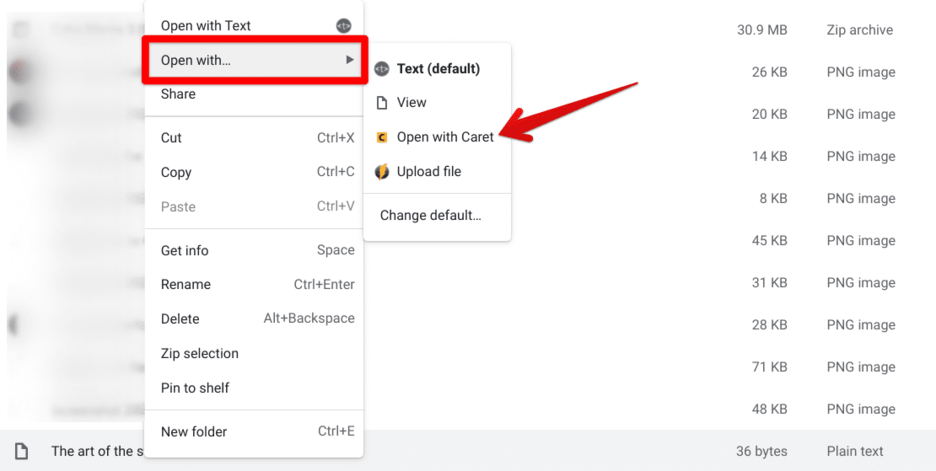Choose Text (default) from the submenu

(437, 69)
